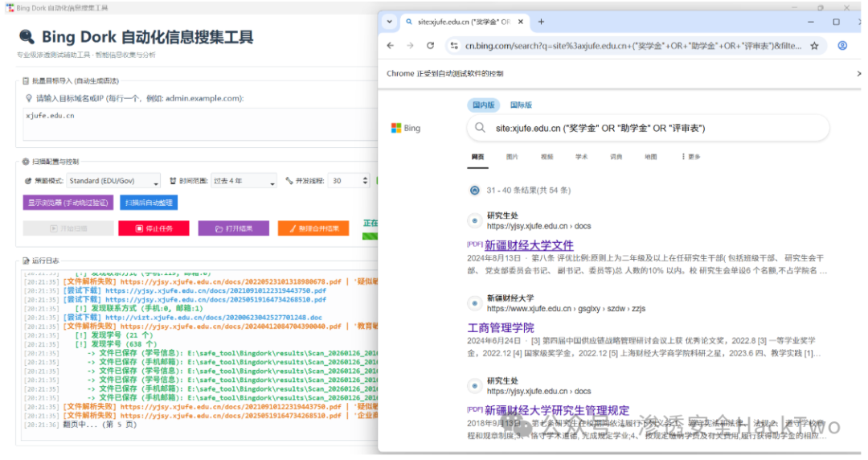Click the Chrome address bar URL
The height and width of the screenshot is (460, 868).
point(633,46)
